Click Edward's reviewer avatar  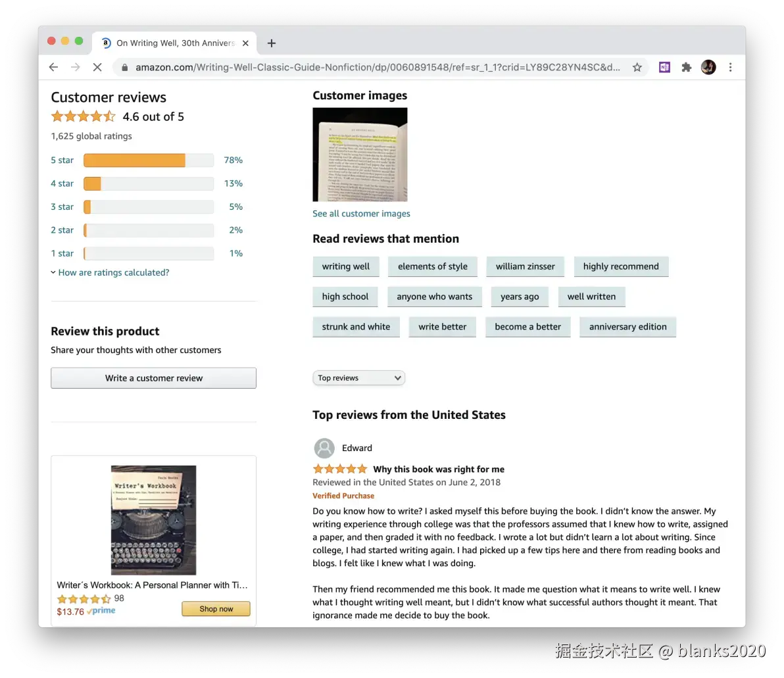[x=324, y=448]
